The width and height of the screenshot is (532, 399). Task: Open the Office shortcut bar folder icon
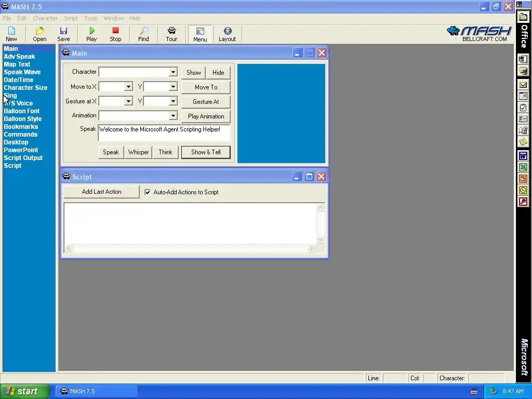click(523, 17)
